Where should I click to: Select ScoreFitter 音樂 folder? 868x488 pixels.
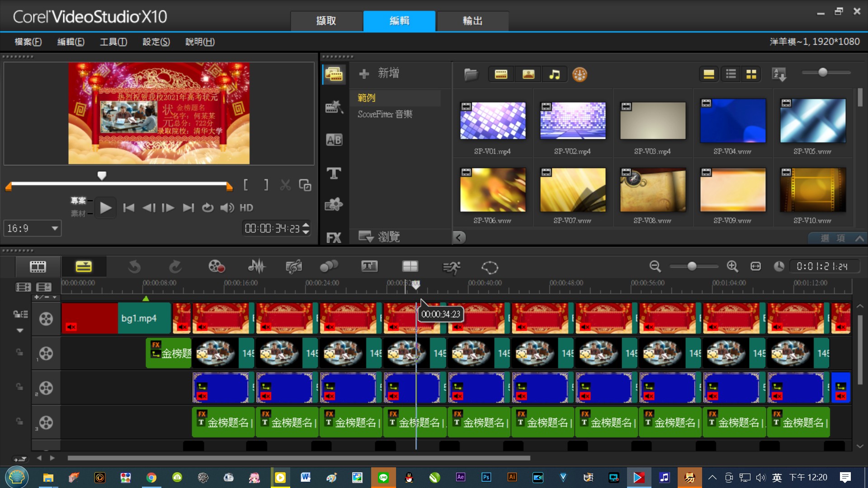click(x=385, y=114)
